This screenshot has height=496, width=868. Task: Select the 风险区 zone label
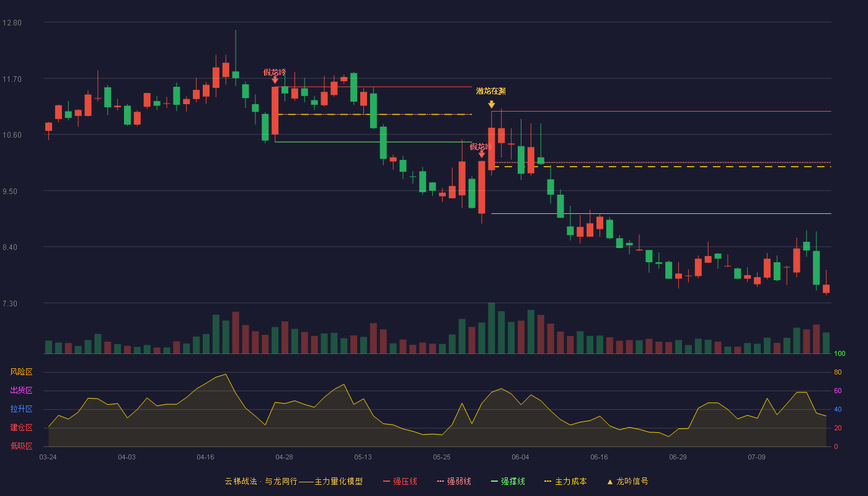21,372
